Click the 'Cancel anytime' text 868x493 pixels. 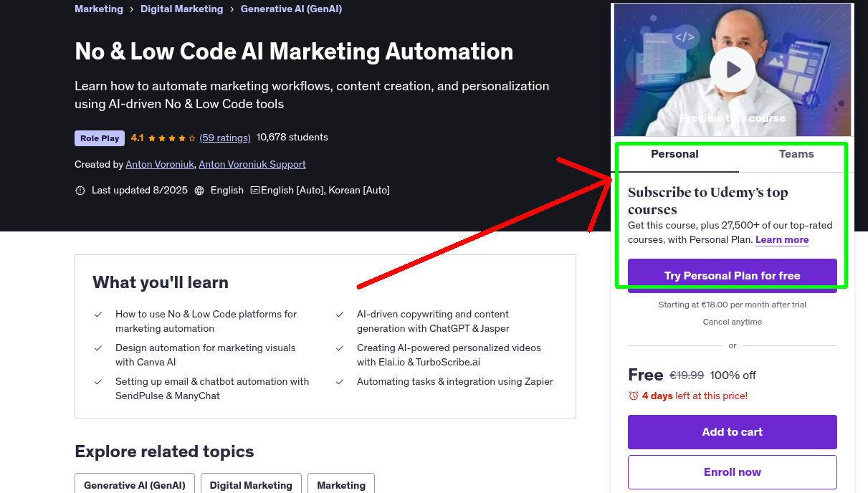tap(733, 322)
